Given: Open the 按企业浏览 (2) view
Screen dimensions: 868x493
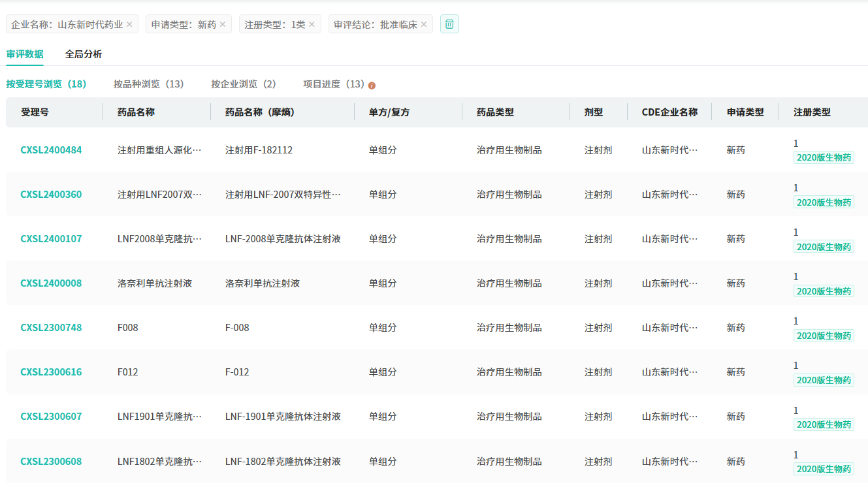Looking at the screenshot, I should click(243, 84).
